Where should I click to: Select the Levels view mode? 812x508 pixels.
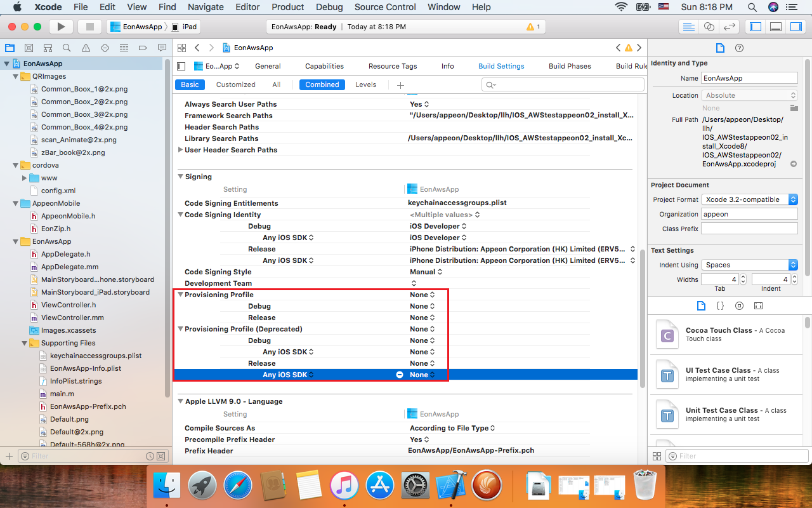[365, 84]
